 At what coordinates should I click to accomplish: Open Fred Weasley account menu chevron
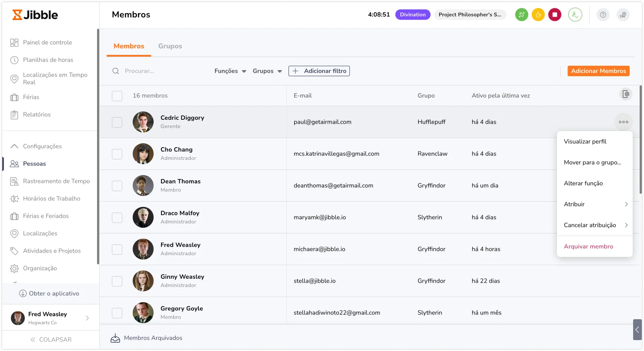coord(87,318)
